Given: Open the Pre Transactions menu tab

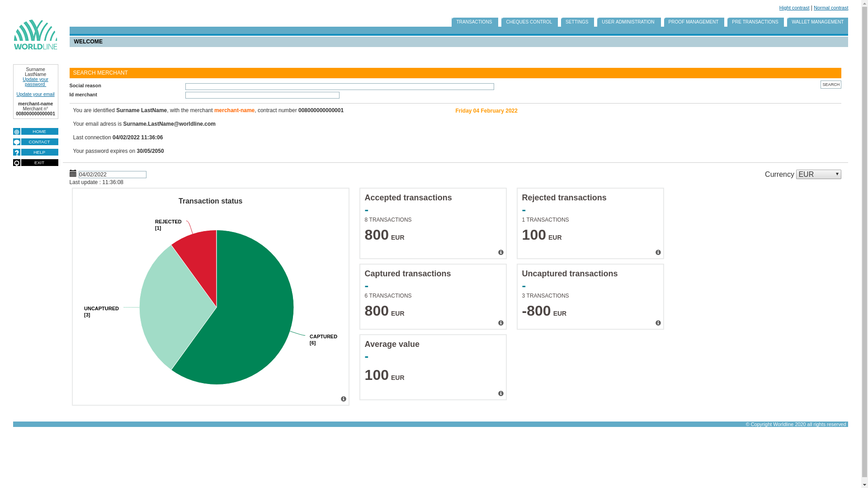Looking at the screenshot, I should [x=755, y=22].
